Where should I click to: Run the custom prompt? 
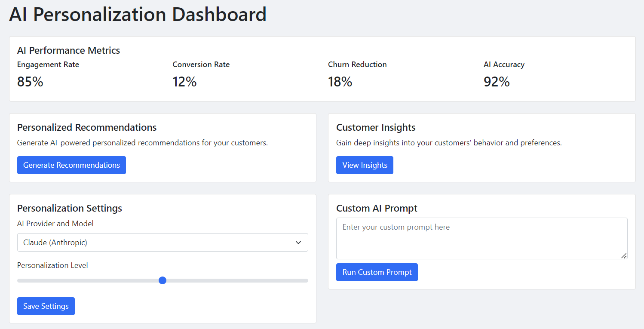click(377, 272)
